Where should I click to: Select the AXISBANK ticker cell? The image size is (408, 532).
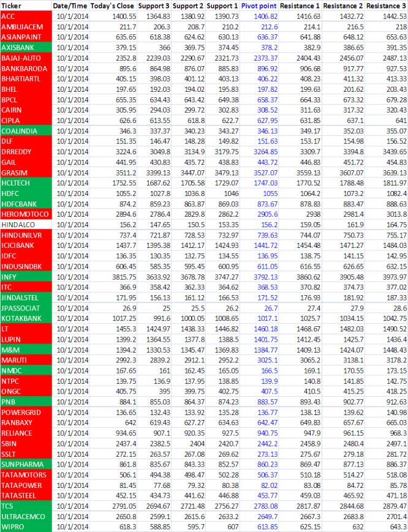26,48
